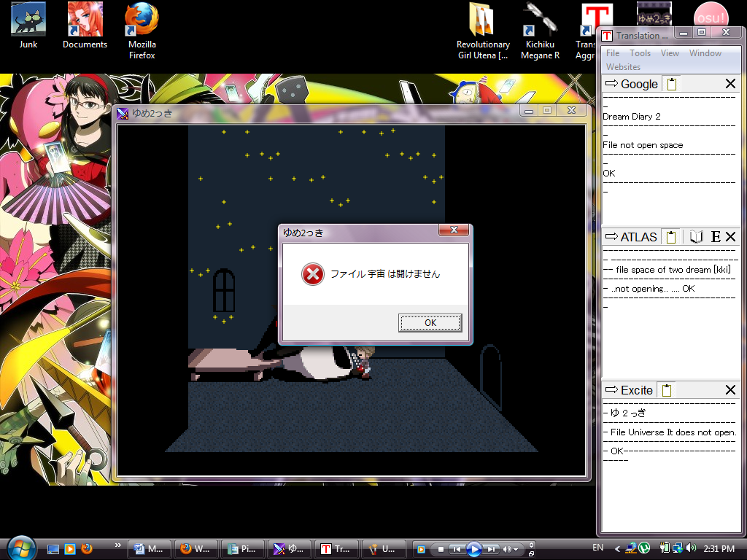Click Show Desktop in quick launch
747x560 pixels.
tap(53, 549)
